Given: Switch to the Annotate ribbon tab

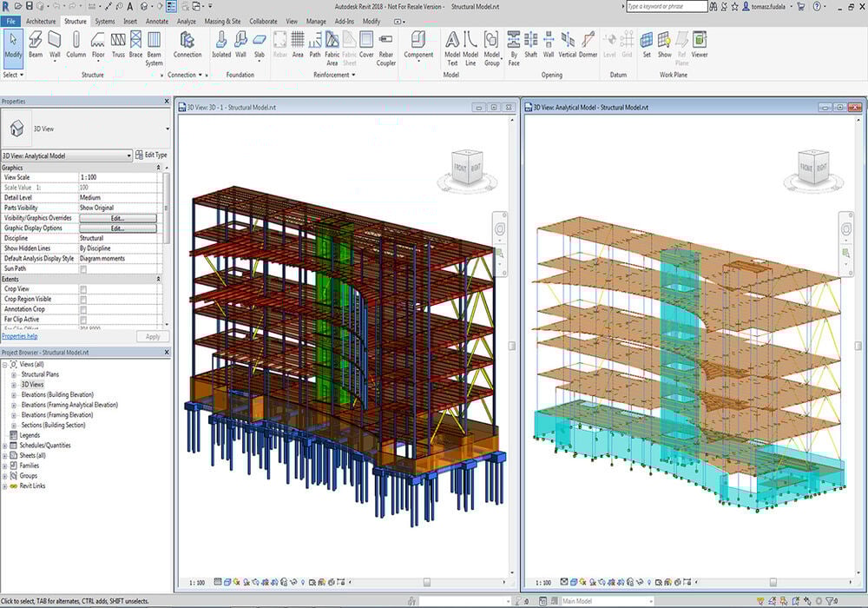Looking at the screenshot, I should tap(157, 21).
